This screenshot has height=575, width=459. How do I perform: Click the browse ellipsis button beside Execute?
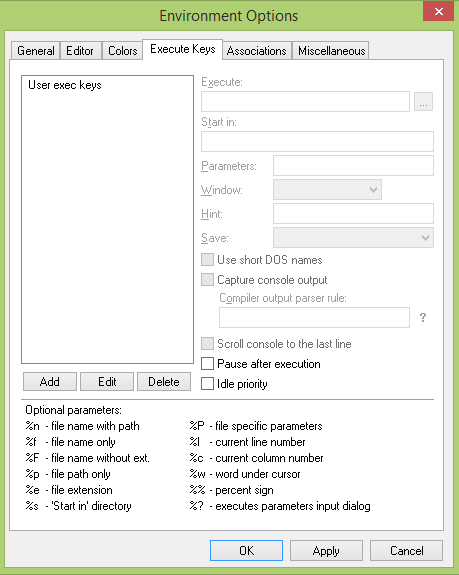click(x=423, y=101)
